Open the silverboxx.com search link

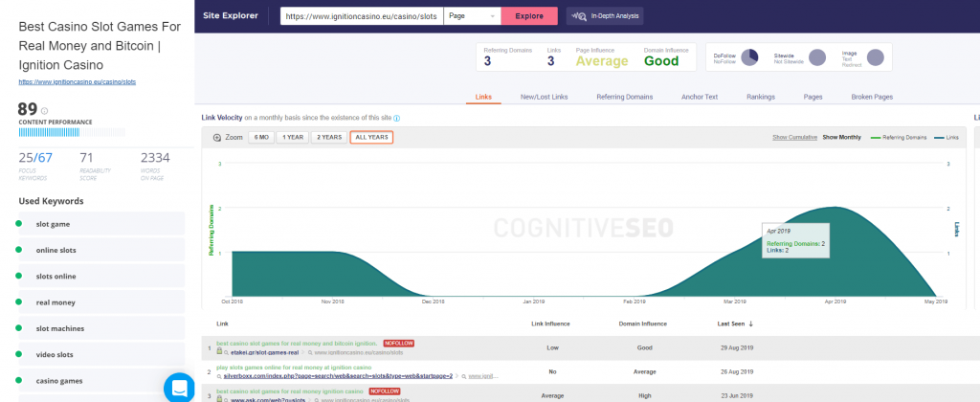tap(338, 376)
